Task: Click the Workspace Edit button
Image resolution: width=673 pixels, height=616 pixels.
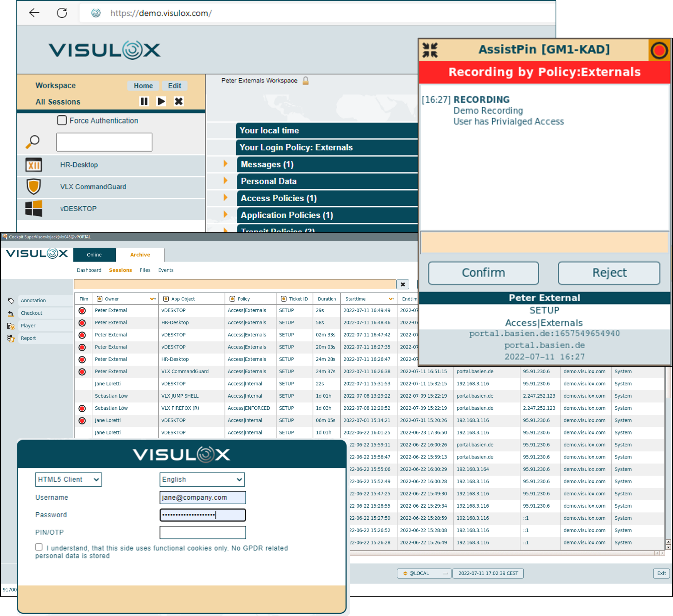Action: click(174, 86)
